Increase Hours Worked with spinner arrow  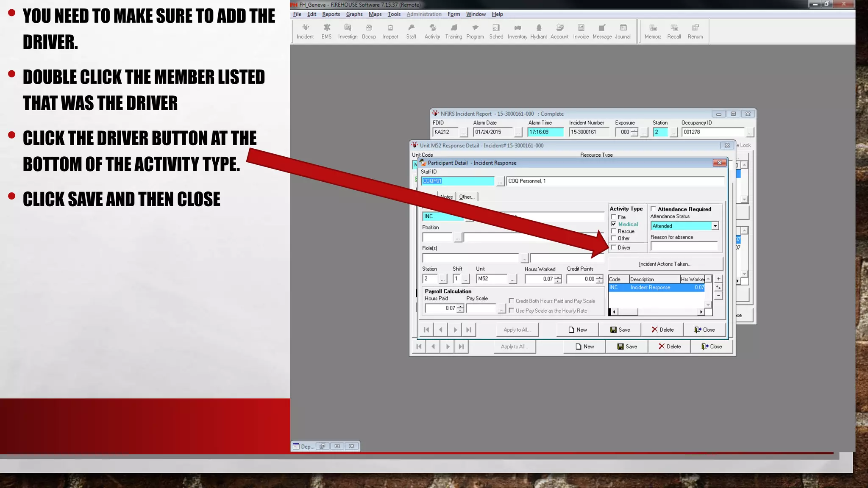pyautogui.click(x=558, y=277)
